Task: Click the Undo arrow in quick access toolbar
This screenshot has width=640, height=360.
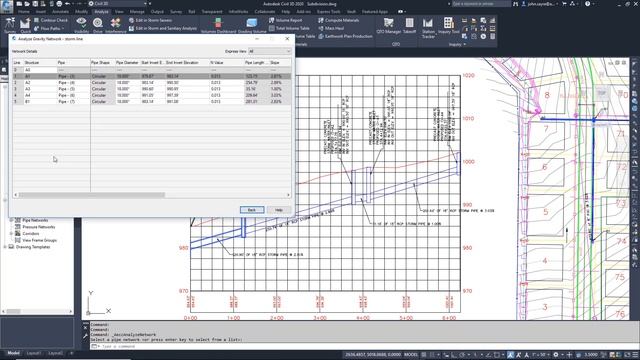Action: tap(68, 4)
